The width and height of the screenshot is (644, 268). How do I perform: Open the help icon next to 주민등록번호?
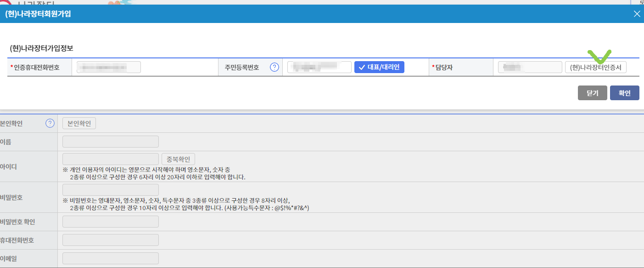click(x=274, y=67)
